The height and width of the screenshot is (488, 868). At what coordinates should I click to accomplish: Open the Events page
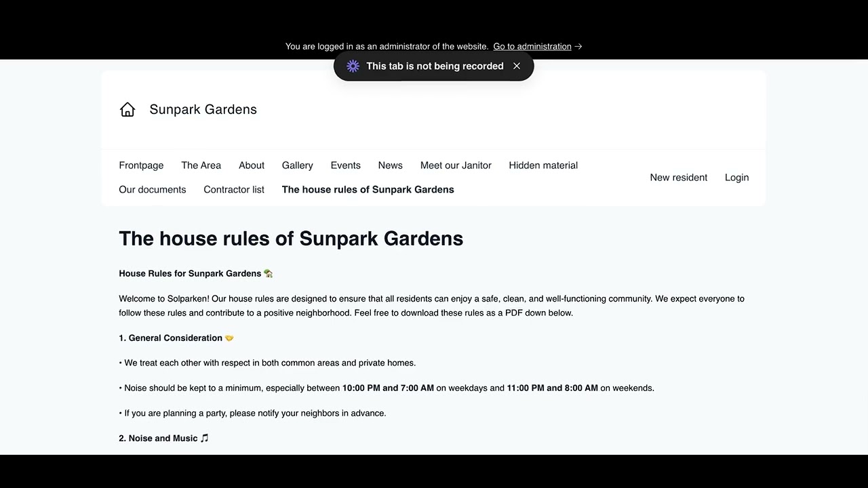tap(345, 165)
